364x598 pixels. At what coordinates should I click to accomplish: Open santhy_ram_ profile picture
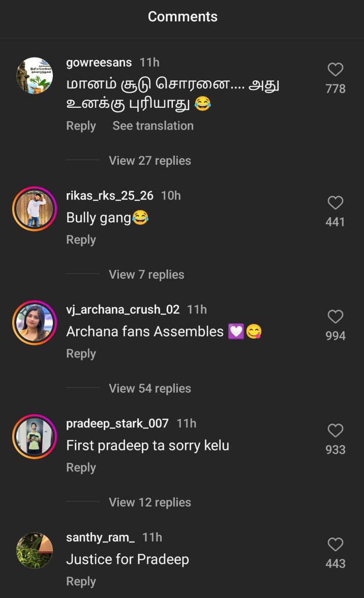coord(35,551)
